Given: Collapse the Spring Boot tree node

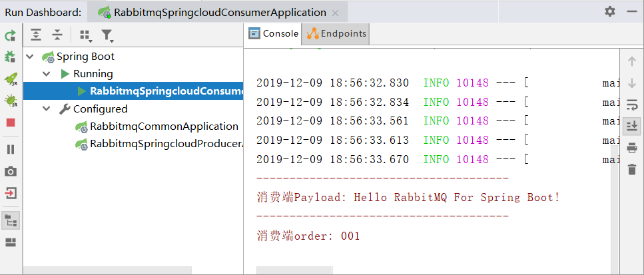Looking at the screenshot, I should tap(29, 57).
